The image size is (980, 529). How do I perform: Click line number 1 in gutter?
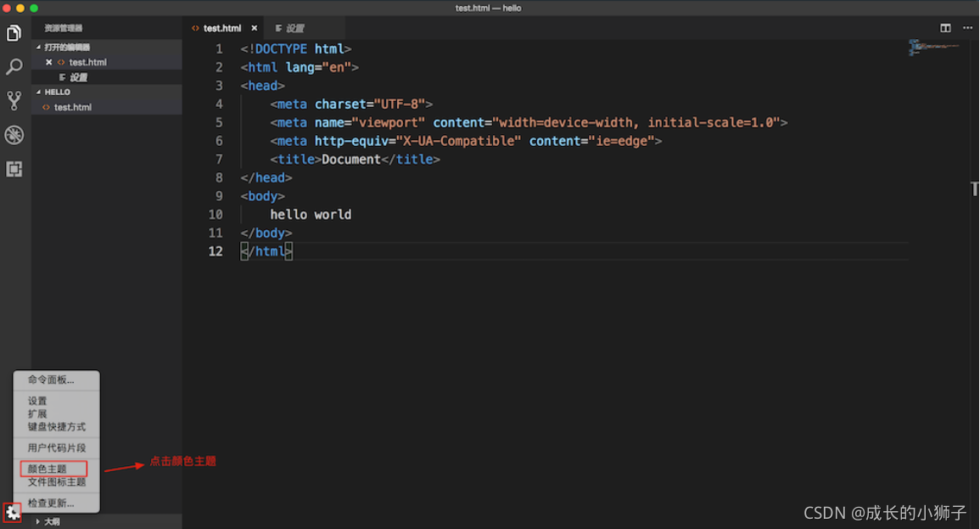(220, 48)
